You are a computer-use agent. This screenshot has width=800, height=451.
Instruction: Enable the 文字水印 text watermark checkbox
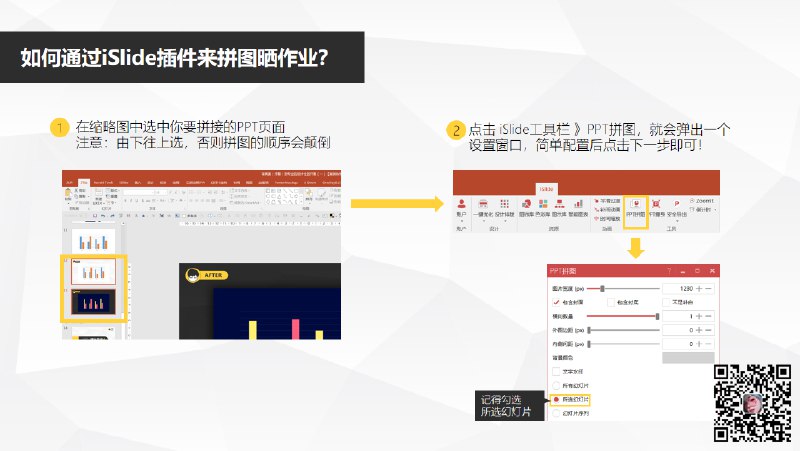pos(556,371)
